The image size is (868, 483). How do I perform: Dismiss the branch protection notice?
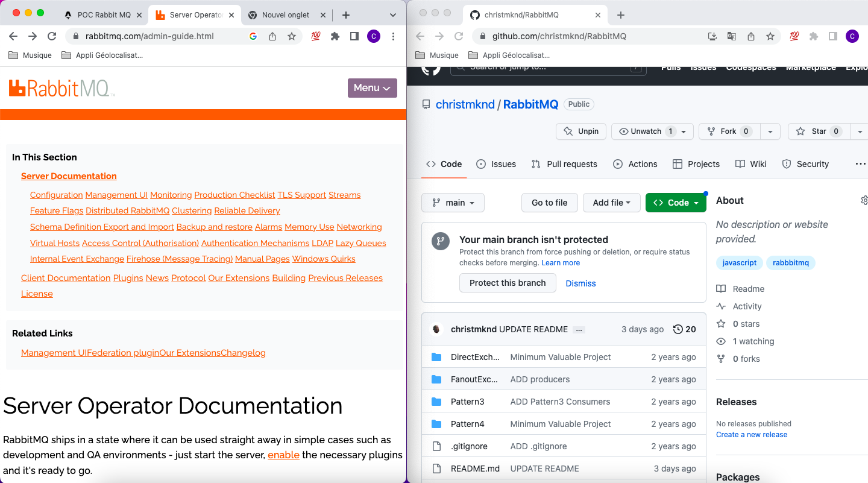(580, 283)
